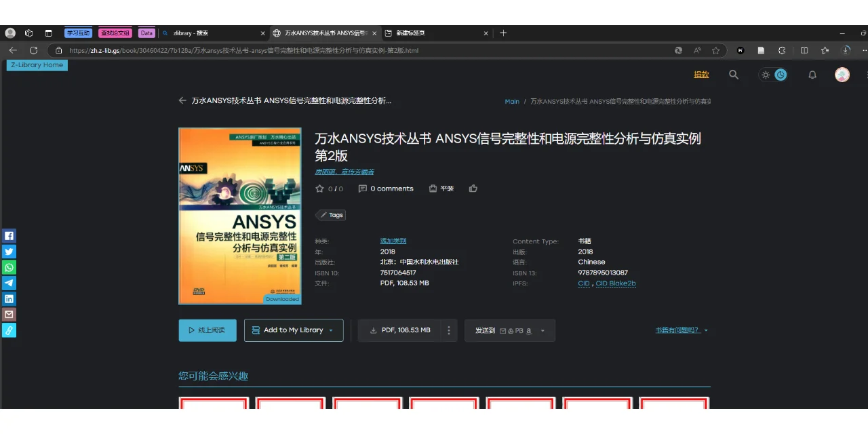Select ISBN 10 value 7517064517
This screenshot has width=868, height=434.
point(398,273)
